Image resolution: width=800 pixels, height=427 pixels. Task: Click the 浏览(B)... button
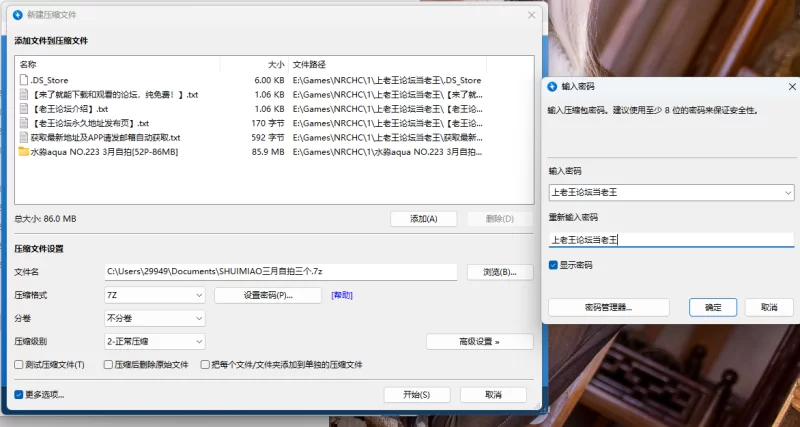coord(500,272)
